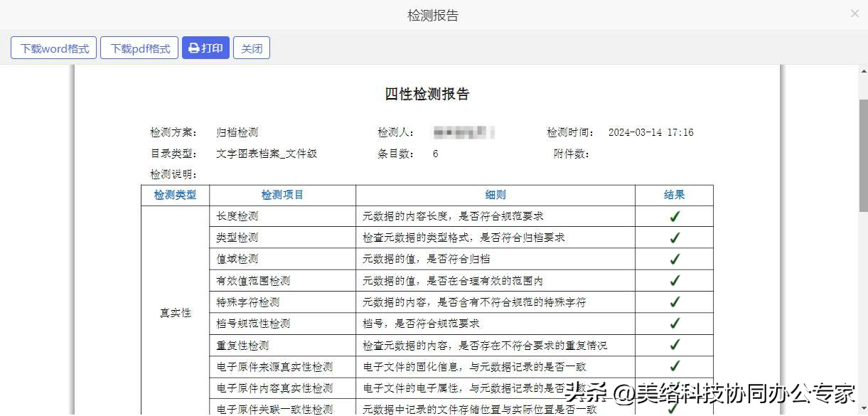Click the checkmark for 重复性检测 row
This screenshot has width=868, height=416.
pos(674,346)
